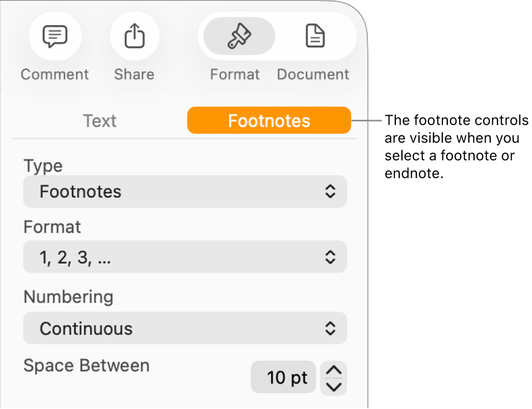This screenshot has width=532, height=409.
Task: Click the speech bubble inside the Comment button
Action: [55, 36]
